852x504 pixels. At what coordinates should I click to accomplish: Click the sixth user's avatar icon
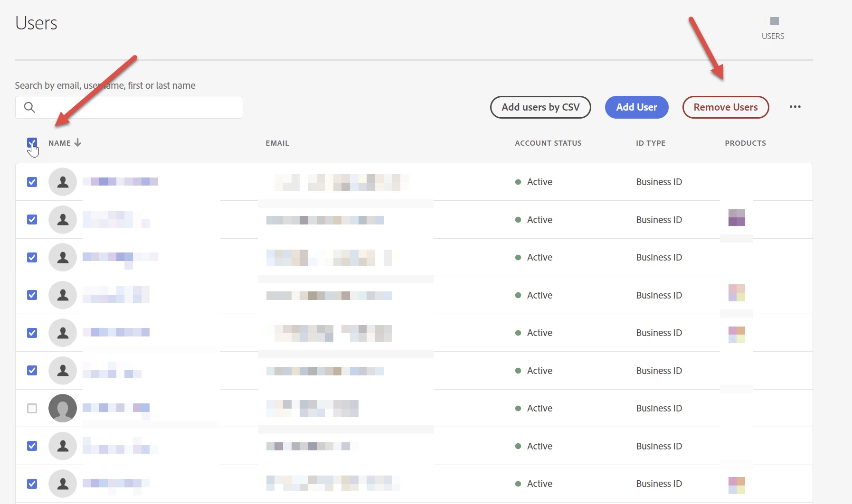[63, 370]
